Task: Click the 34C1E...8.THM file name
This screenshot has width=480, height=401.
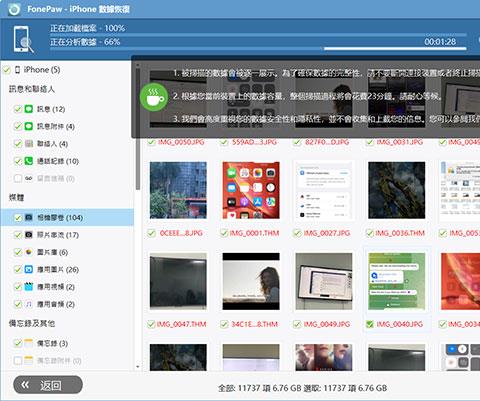Action: click(x=254, y=324)
